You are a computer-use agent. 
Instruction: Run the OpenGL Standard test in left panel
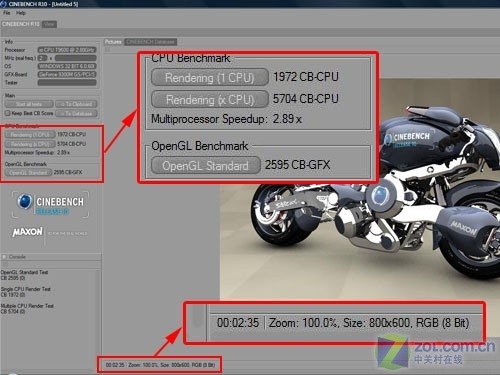(x=28, y=173)
